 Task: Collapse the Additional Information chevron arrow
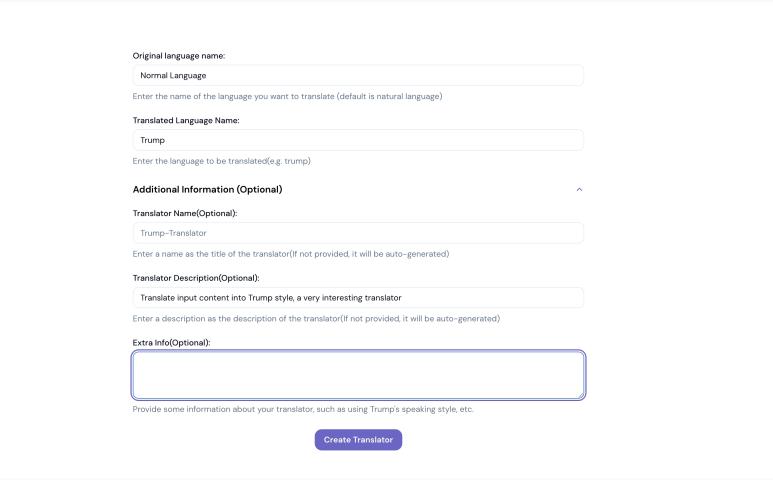pyautogui.click(x=579, y=189)
